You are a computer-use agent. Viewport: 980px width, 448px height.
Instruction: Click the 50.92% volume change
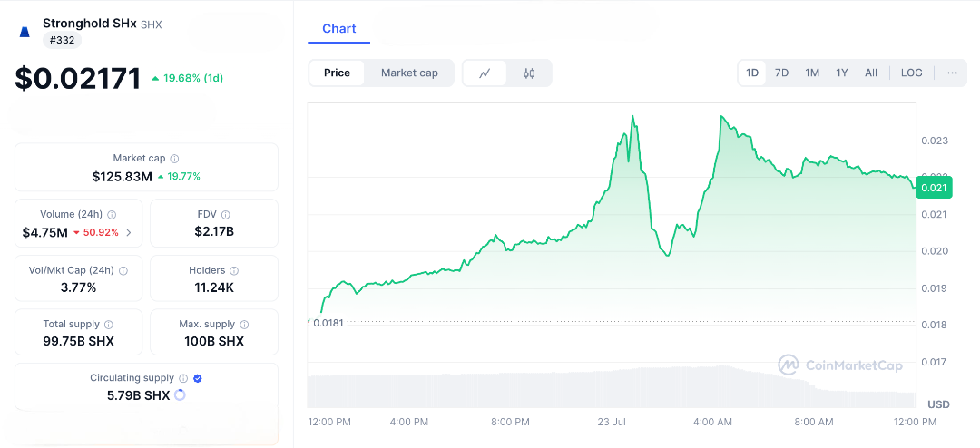click(95, 233)
